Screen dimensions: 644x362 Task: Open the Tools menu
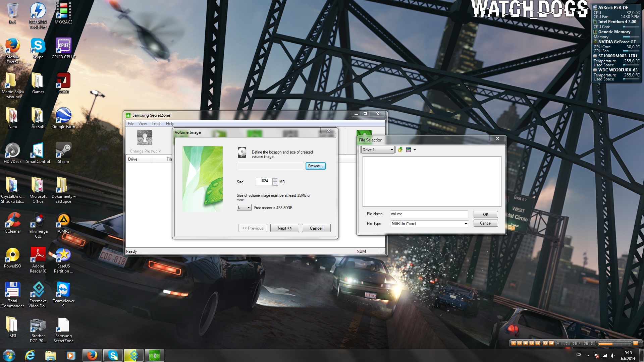point(156,124)
